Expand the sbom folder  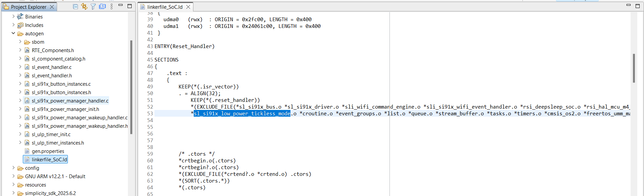[x=20, y=42]
